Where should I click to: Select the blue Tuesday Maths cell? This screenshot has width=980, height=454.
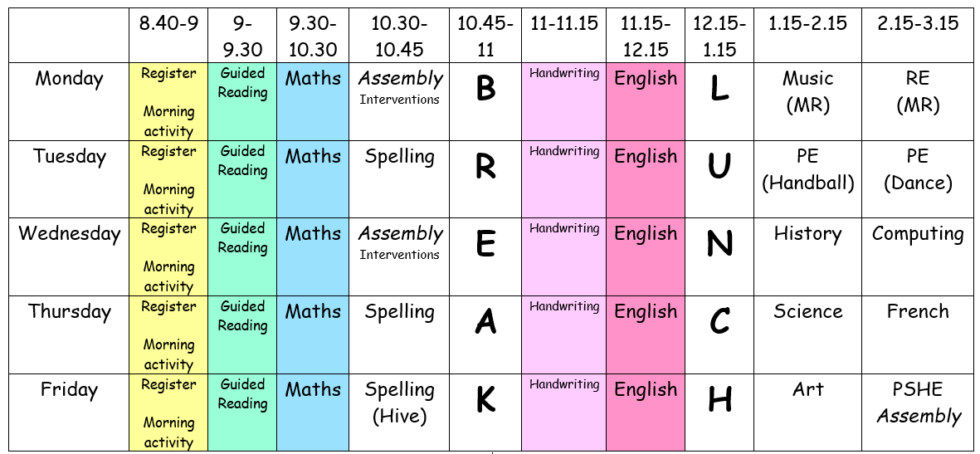click(313, 179)
